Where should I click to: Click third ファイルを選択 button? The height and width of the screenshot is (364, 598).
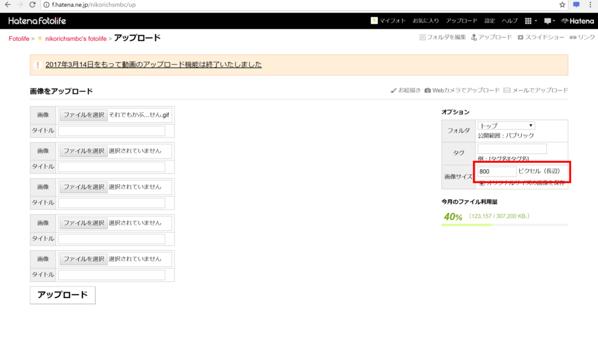click(83, 187)
